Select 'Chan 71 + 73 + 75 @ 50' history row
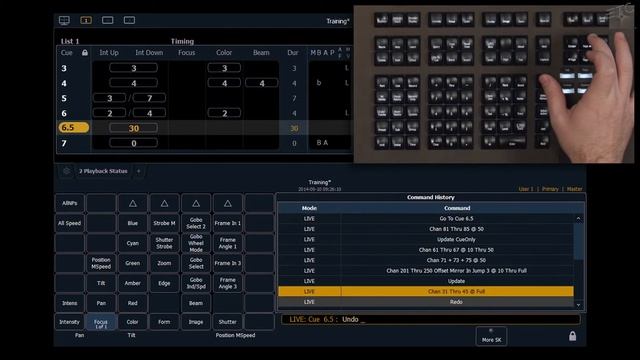The height and width of the screenshot is (360, 640). [426, 260]
